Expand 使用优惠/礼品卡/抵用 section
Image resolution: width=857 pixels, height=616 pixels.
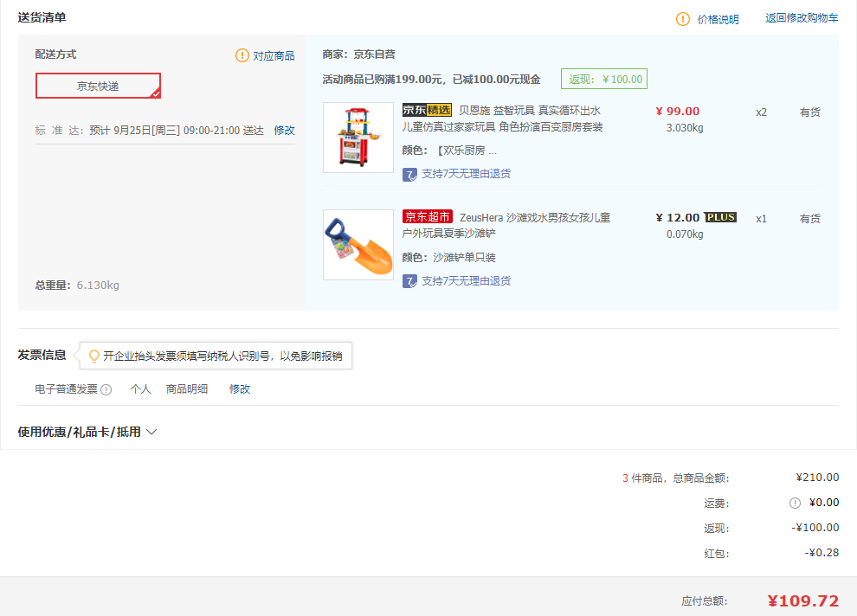[87, 432]
